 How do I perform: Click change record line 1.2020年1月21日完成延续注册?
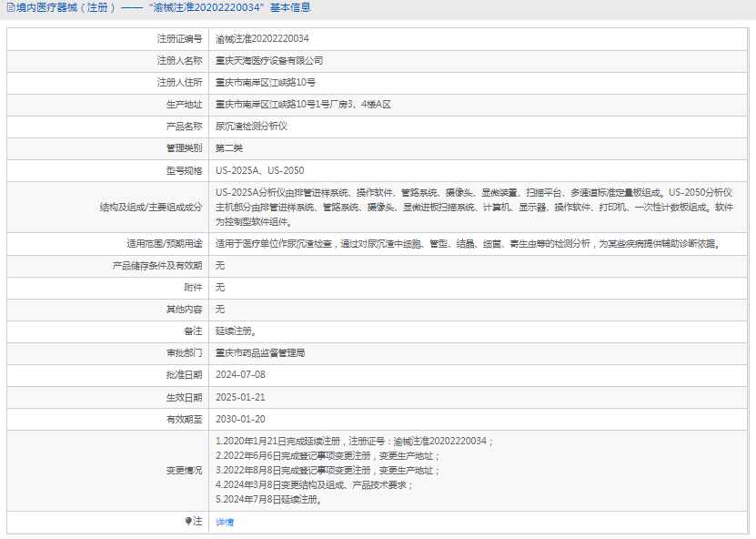point(354,441)
